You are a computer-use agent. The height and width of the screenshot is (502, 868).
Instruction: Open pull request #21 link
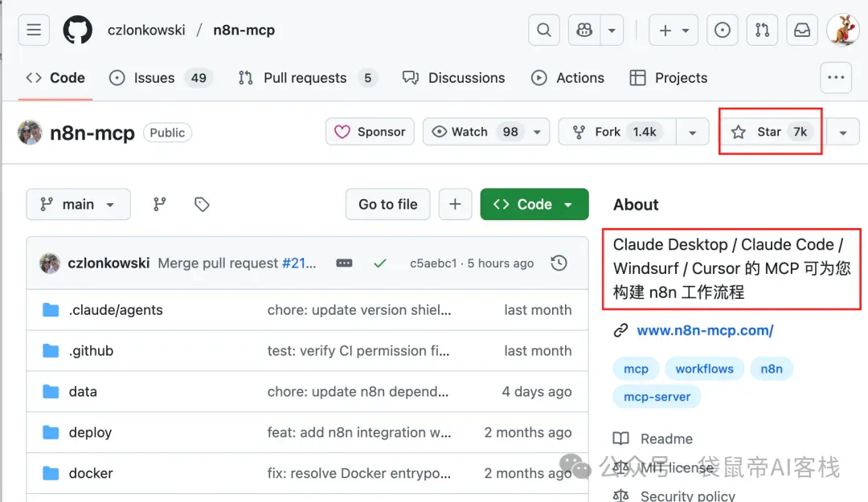(299, 263)
